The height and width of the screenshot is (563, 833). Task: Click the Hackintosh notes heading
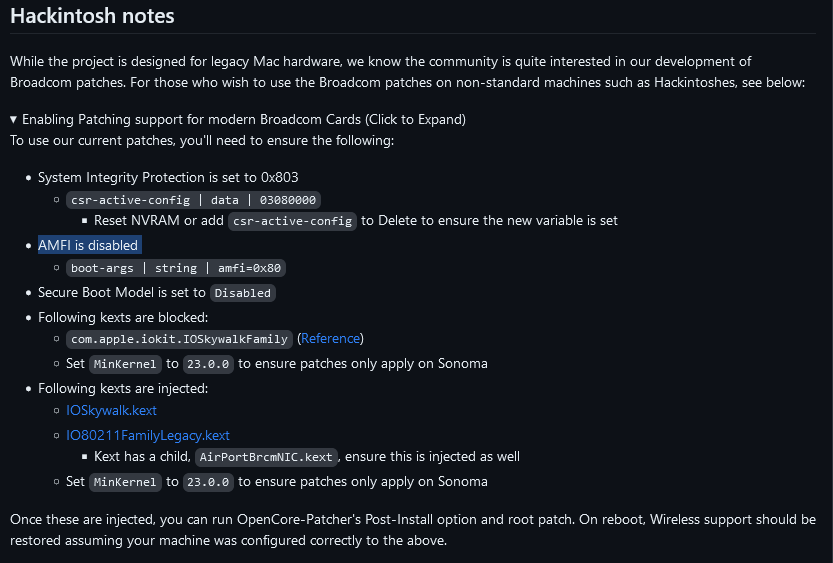pyautogui.click(x=92, y=16)
